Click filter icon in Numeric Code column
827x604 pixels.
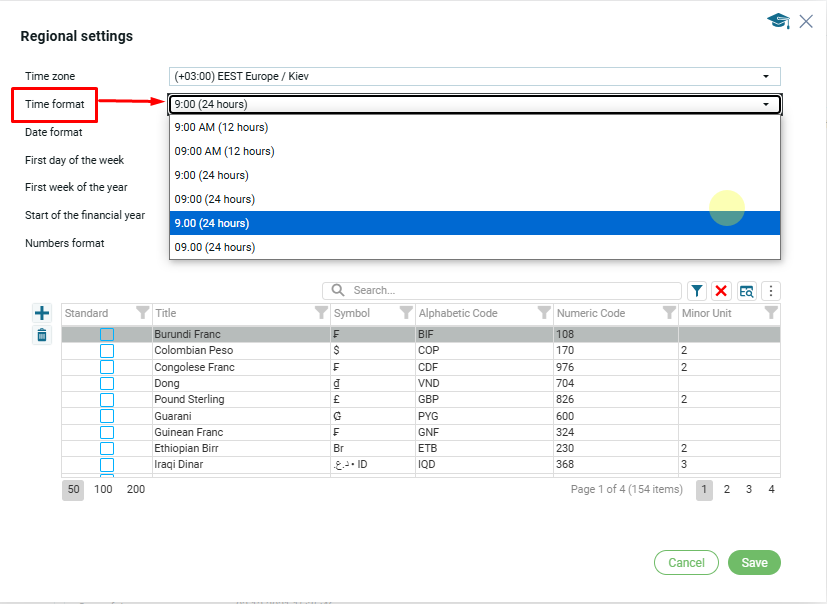669,313
